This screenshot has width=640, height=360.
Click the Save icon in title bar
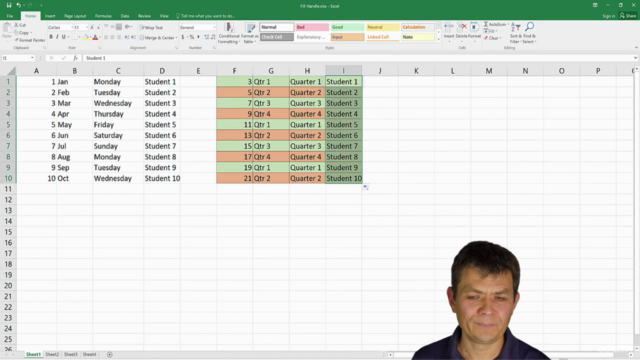[x=9, y=5]
